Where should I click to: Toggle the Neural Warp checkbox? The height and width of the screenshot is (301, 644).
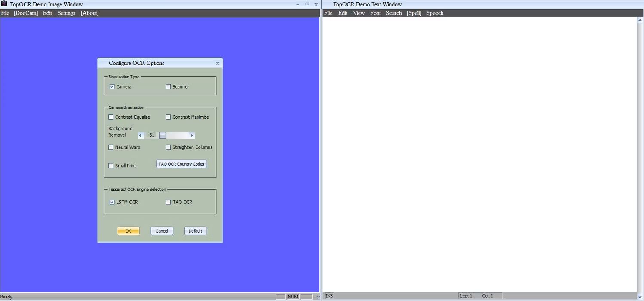[x=111, y=147]
